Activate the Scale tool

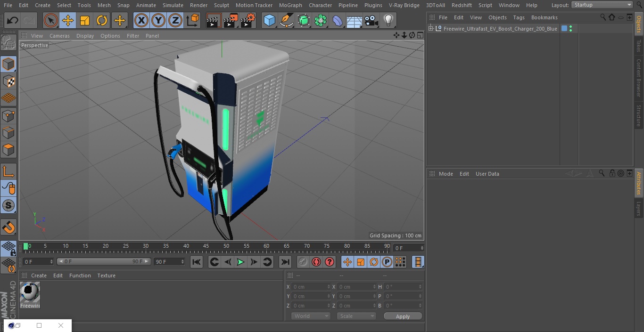tap(85, 20)
